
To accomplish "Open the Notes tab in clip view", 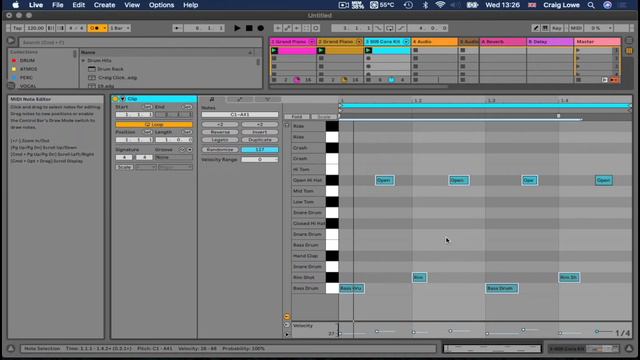I will (212, 99).
